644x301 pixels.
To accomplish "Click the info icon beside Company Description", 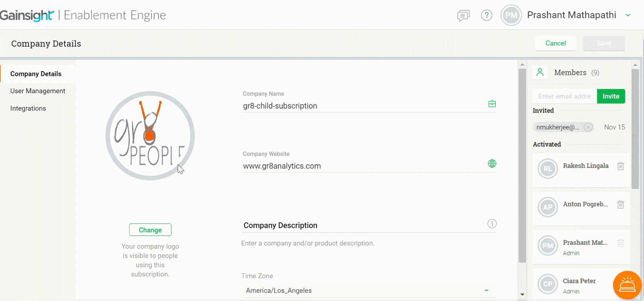I will tap(492, 223).
